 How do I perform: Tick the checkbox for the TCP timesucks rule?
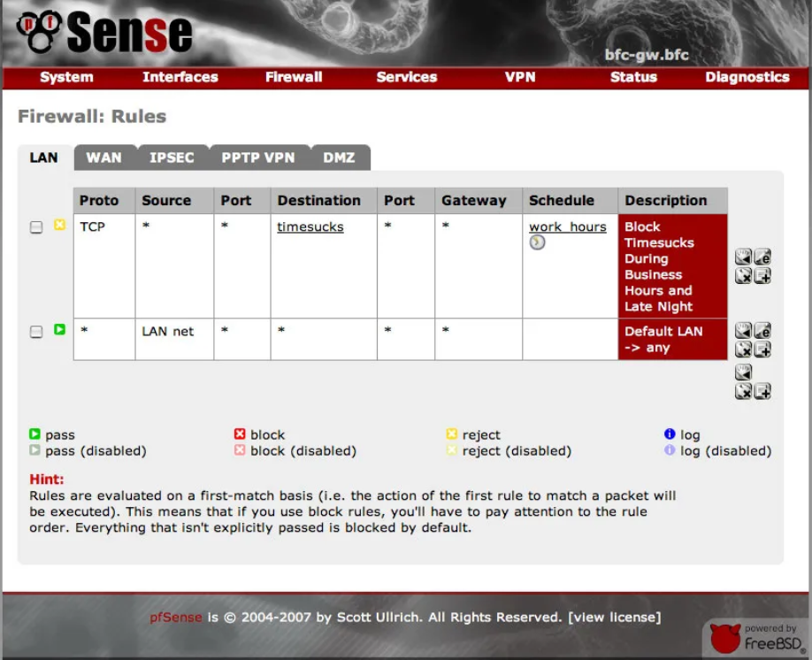36,226
